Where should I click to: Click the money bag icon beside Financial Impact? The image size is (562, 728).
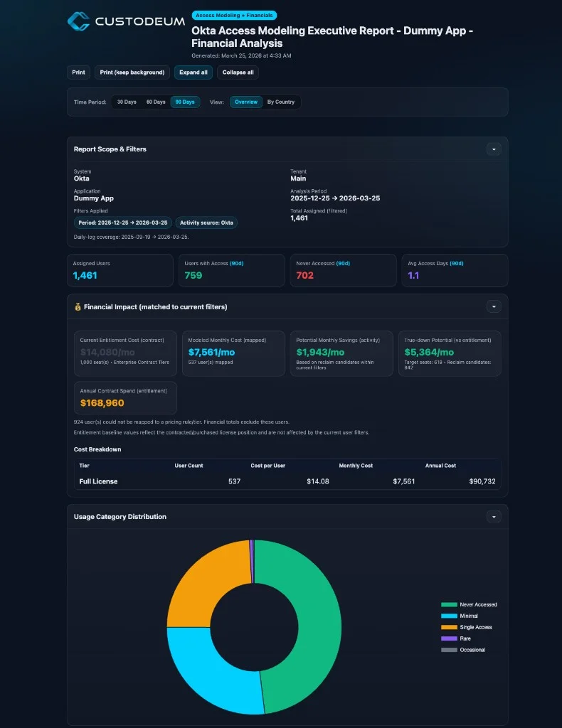[78, 307]
